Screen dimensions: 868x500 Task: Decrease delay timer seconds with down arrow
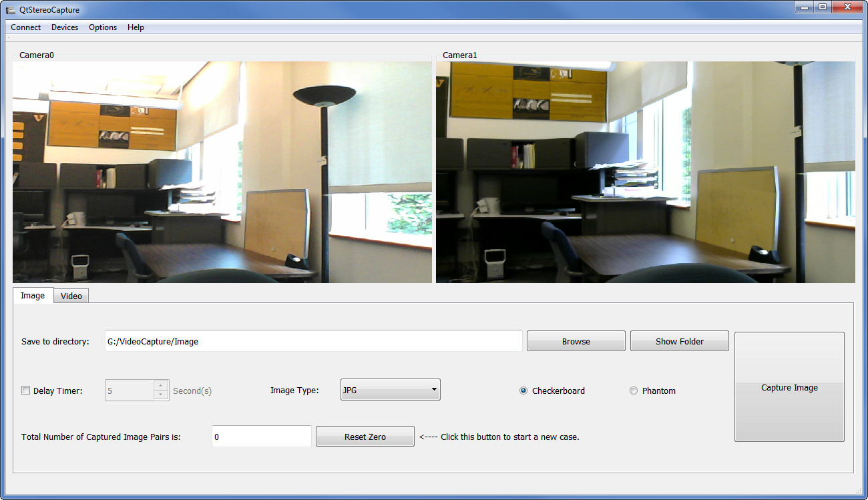click(161, 395)
